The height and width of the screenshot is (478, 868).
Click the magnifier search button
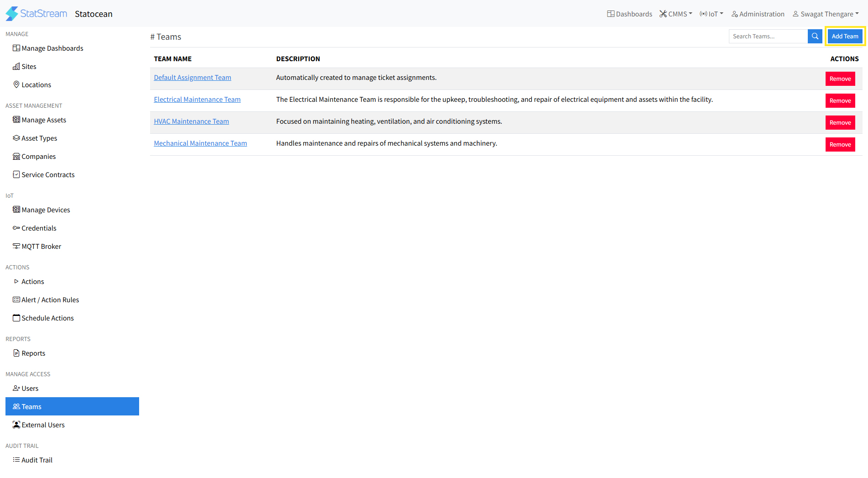tap(815, 37)
